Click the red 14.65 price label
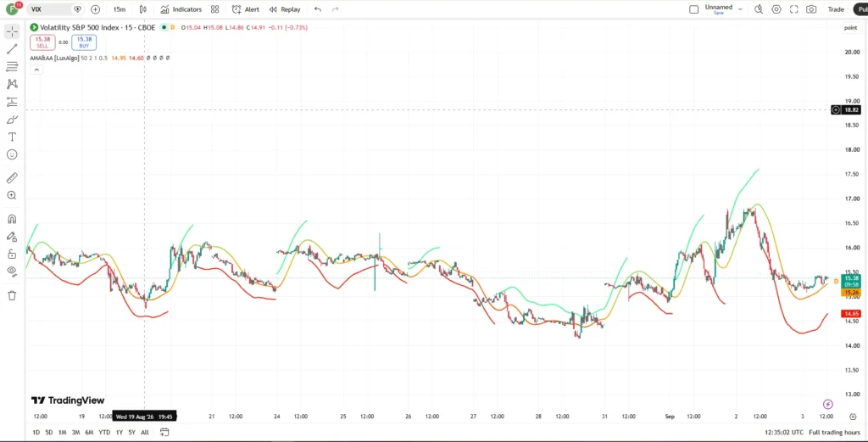Image resolution: width=868 pixels, height=442 pixels. pyautogui.click(x=851, y=314)
